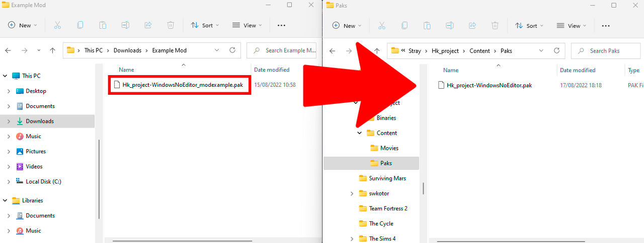Expand Desktop in navigation pane
This screenshot has height=243, width=644.
point(9,91)
